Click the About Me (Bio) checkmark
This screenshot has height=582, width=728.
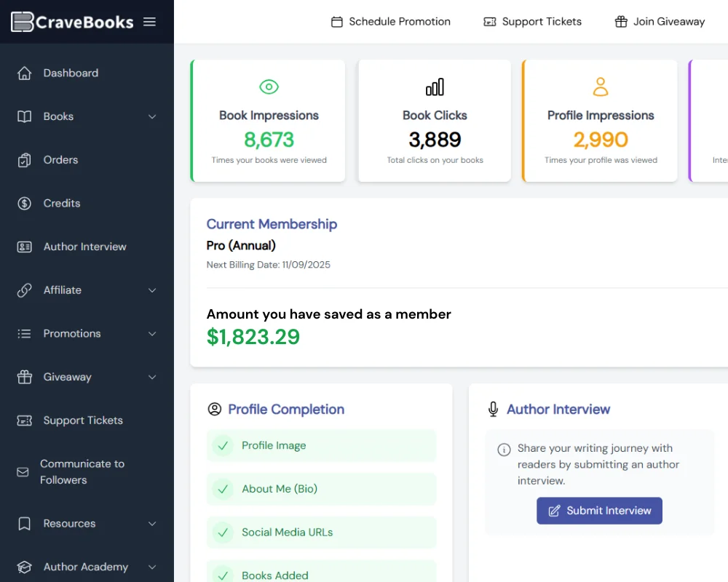(223, 489)
